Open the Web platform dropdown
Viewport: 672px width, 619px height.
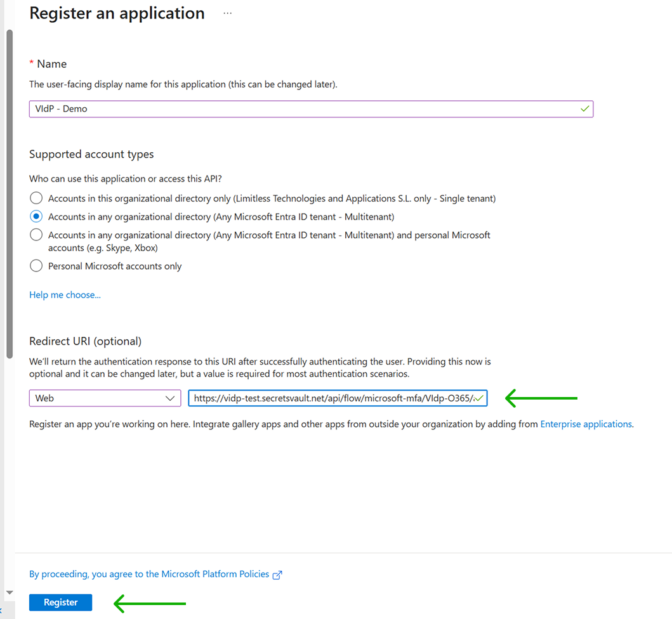[x=105, y=398]
